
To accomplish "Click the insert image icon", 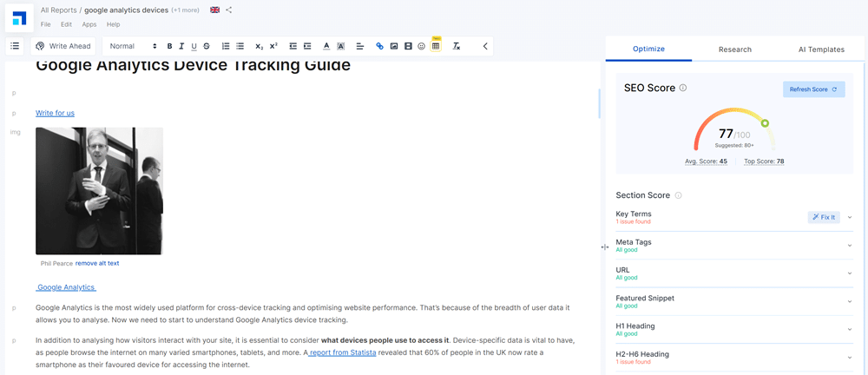I will pyautogui.click(x=393, y=46).
